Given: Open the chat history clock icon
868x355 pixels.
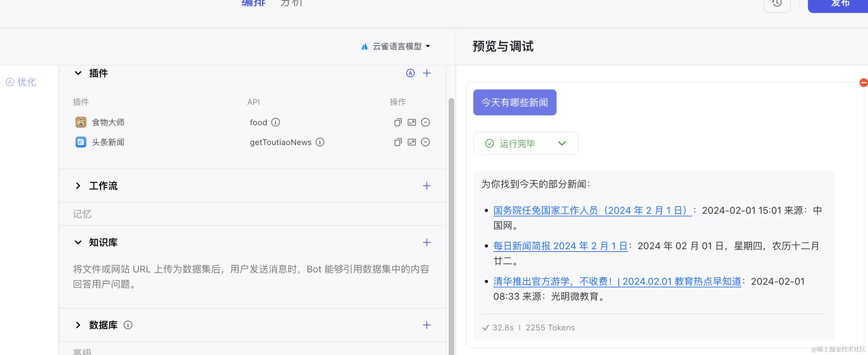Looking at the screenshot, I should (x=777, y=4).
